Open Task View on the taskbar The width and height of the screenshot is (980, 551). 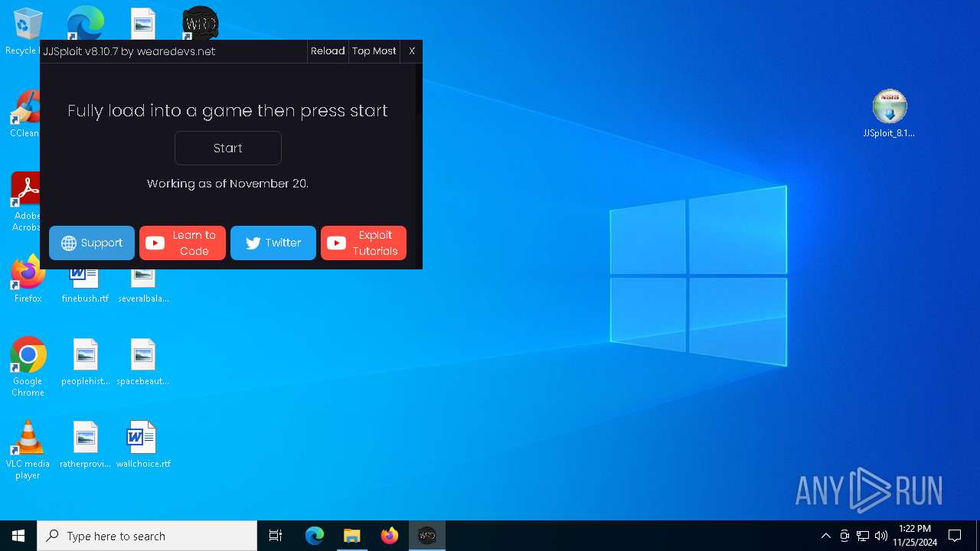point(276,536)
